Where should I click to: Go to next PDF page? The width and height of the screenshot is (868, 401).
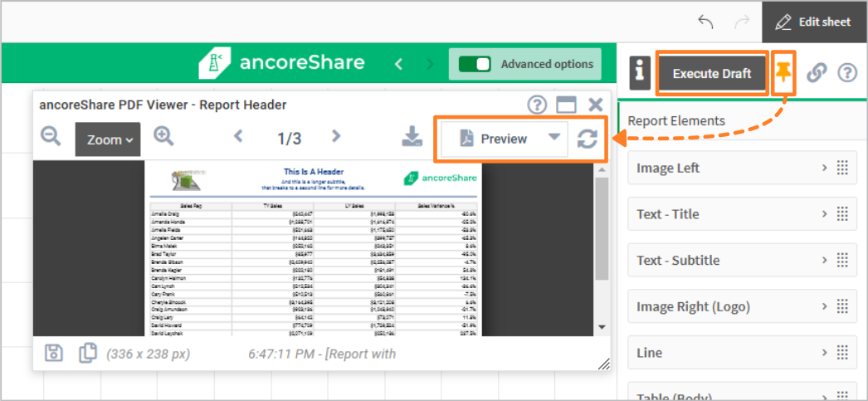point(335,135)
